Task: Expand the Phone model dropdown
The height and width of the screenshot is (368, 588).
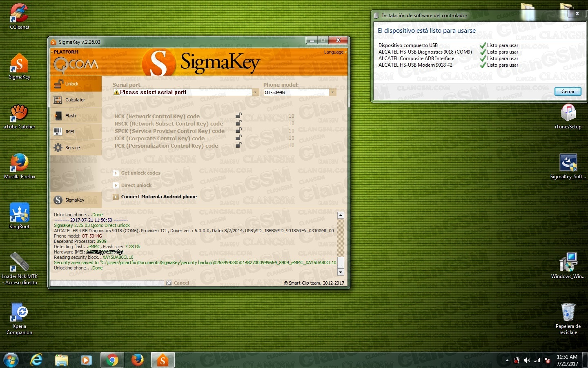Action: coord(332,92)
